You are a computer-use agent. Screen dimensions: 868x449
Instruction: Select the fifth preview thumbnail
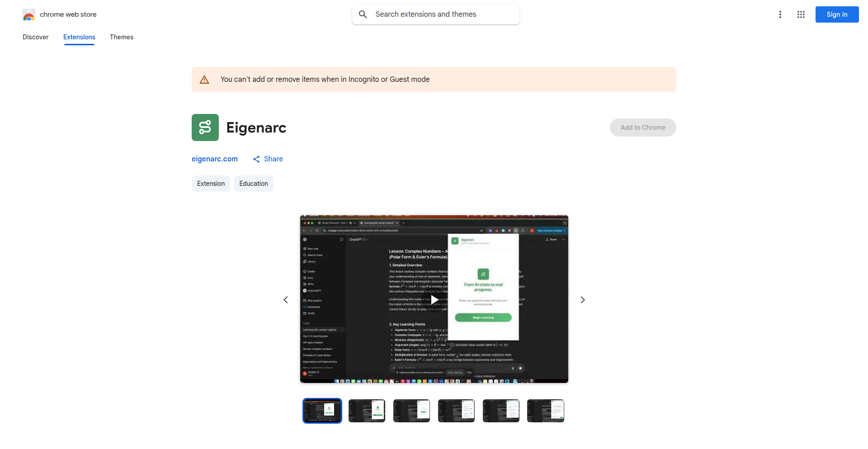pos(501,411)
